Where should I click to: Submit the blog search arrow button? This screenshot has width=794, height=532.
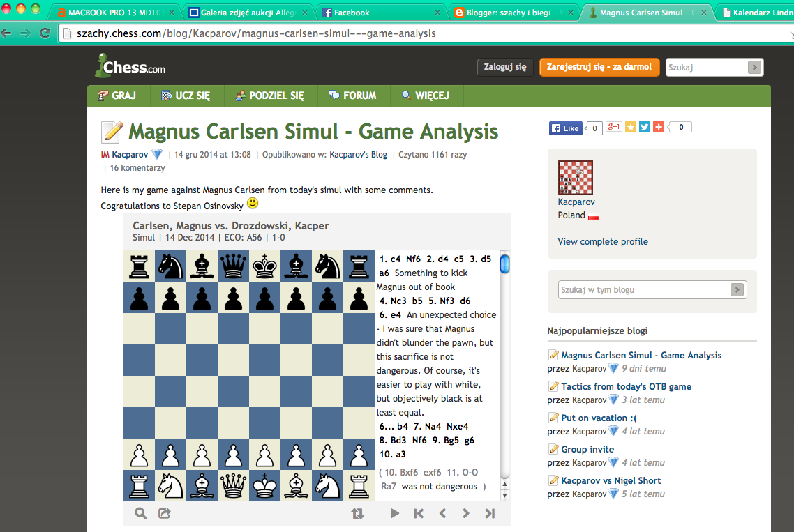coord(737,289)
